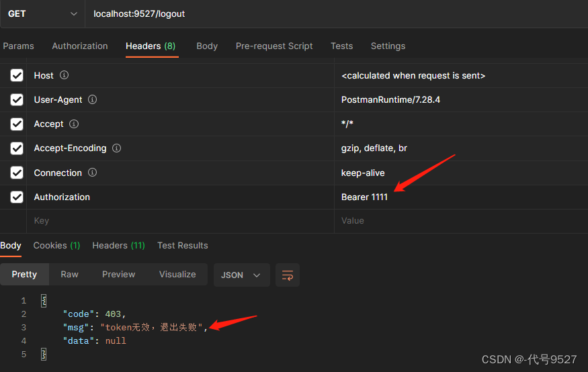Select the Pretty view button
Image resolution: width=588 pixels, height=372 pixels.
pyautogui.click(x=24, y=274)
